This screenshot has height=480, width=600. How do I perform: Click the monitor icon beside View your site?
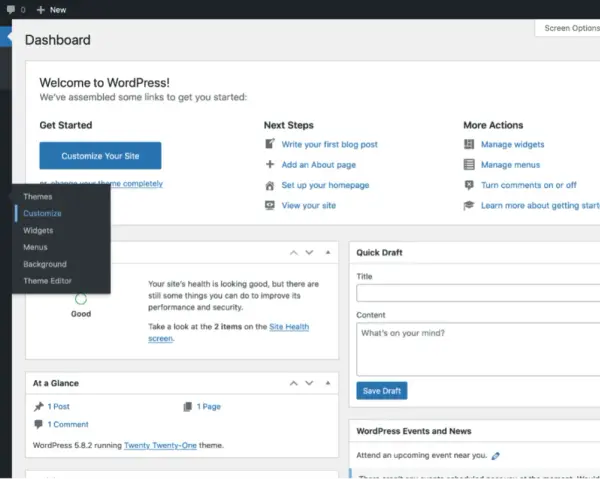tap(270, 205)
